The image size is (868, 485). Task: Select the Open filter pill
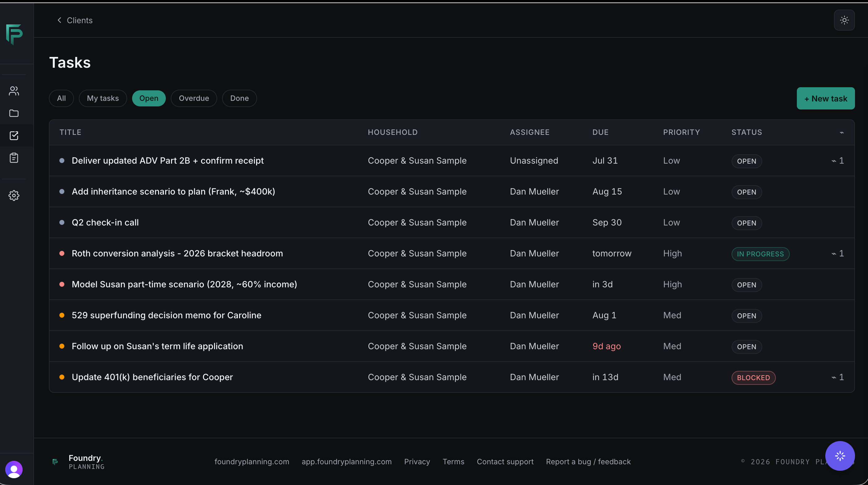tap(148, 98)
